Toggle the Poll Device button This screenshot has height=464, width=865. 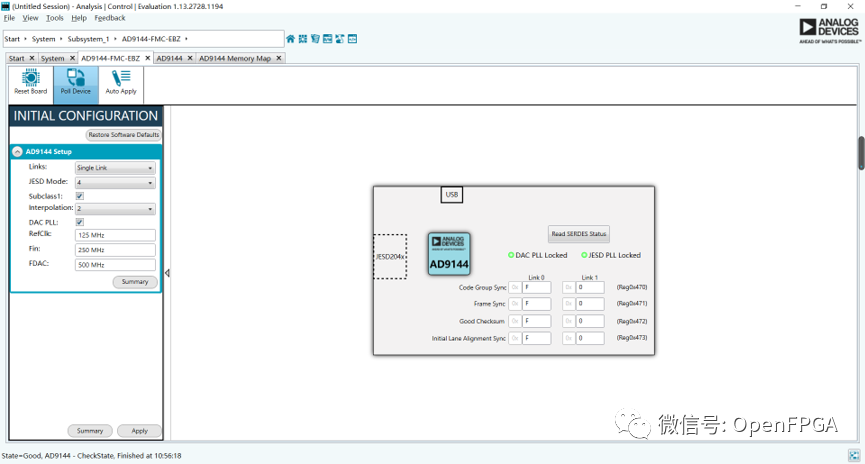pyautogui.click(x=75, y=83)
